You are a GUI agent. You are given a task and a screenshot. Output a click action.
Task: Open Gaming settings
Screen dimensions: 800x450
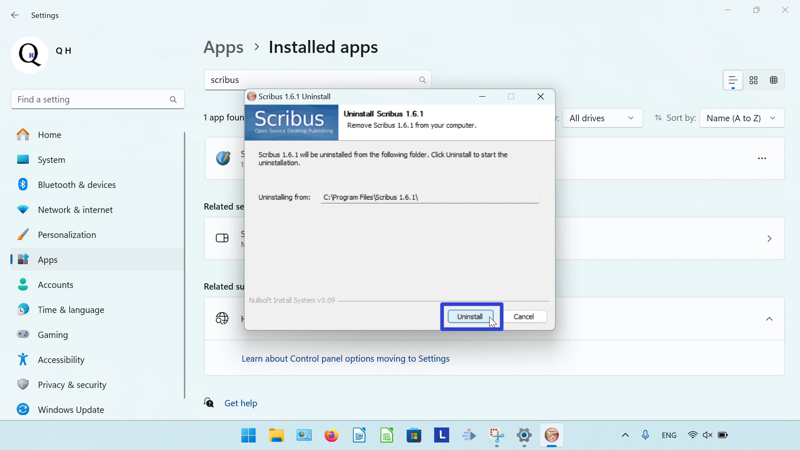tap(97, 335)
